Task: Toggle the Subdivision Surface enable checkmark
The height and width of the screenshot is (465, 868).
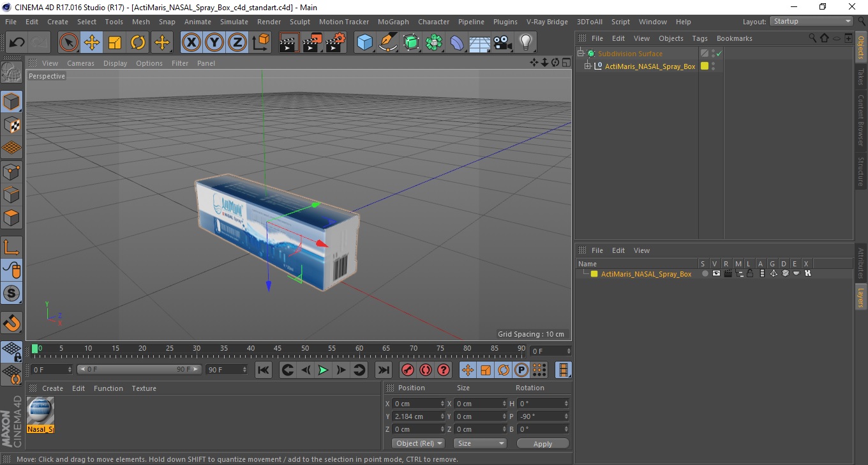Action: coord(719,54)
